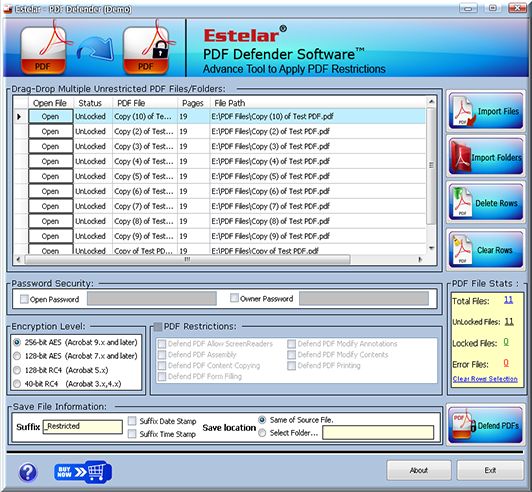
Task: Choose Same of Source File save location
Action: 262,420
